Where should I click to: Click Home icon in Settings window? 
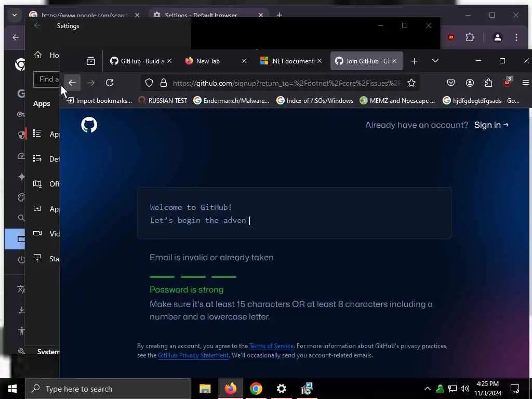click(x=38, y=55)
